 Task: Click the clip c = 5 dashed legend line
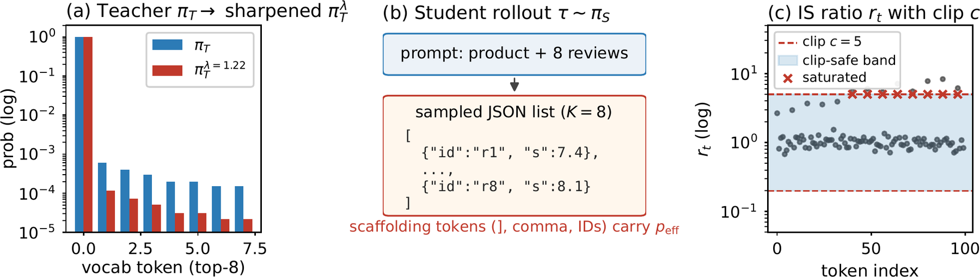click(x=788, y=42)
